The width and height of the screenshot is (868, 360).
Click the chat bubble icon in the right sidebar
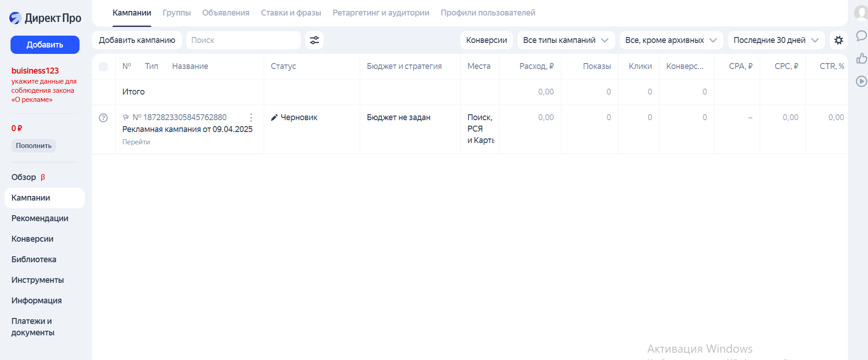[861, 36]
